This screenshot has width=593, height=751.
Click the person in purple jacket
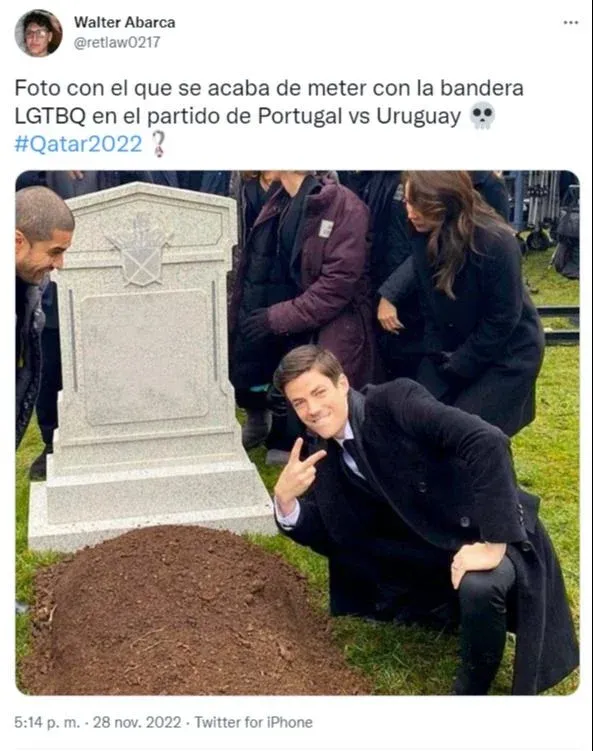[x=307, y=297]
